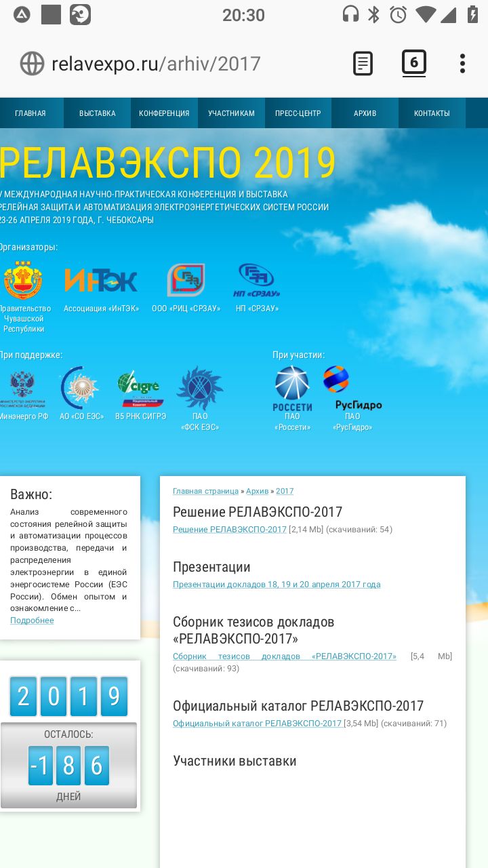Open the tab switcher showing 6 tabs
Viewport: 488px width, 868px height.
pyautogui.click(x=413, y=63)
